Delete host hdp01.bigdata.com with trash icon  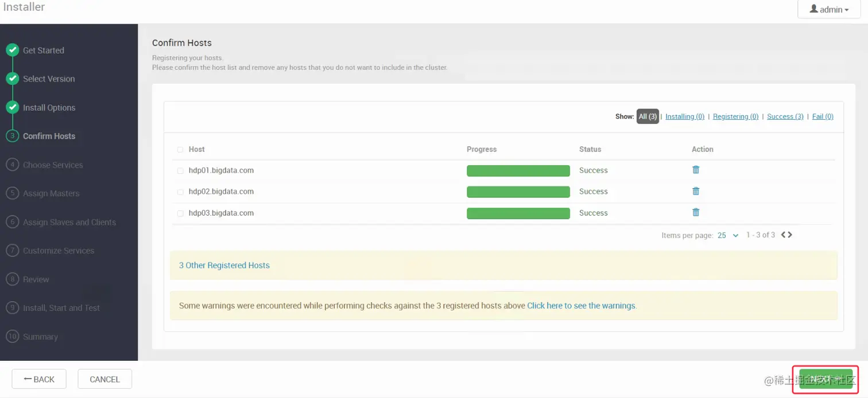(x=696, y=170)
